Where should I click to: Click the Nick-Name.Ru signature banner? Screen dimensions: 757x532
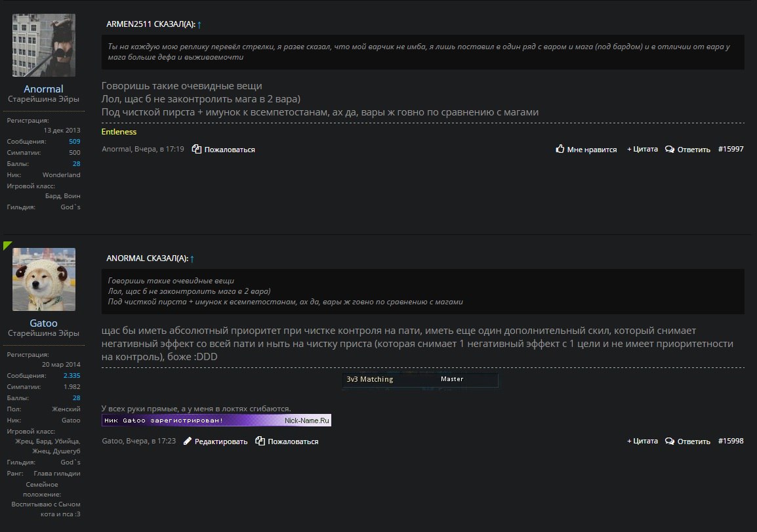click(x=216, y=420)
